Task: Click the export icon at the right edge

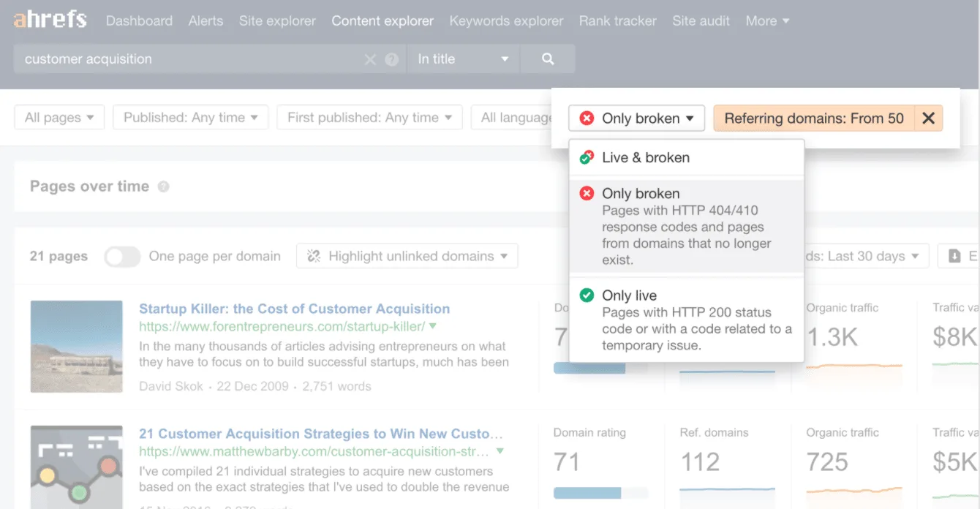Action: pyautogui.click(x=954, y=256)
